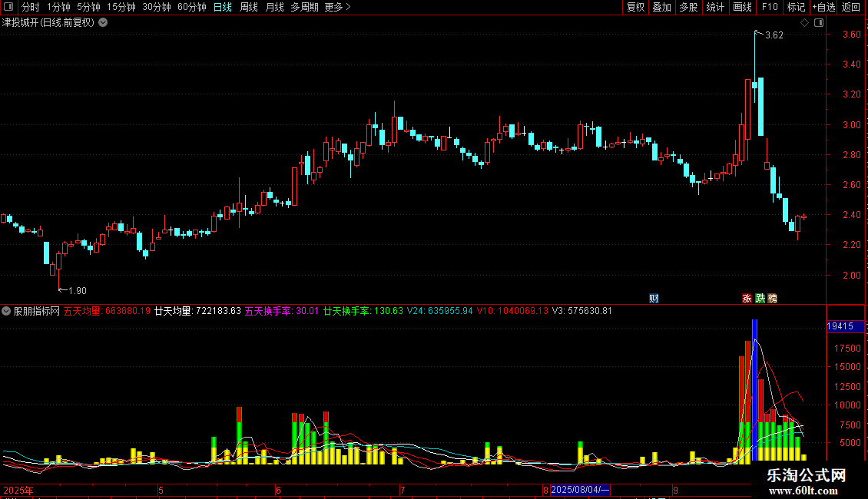Switch to 分时 intraday view
This screenshot has width=868, height=499.
pos(31,7)
